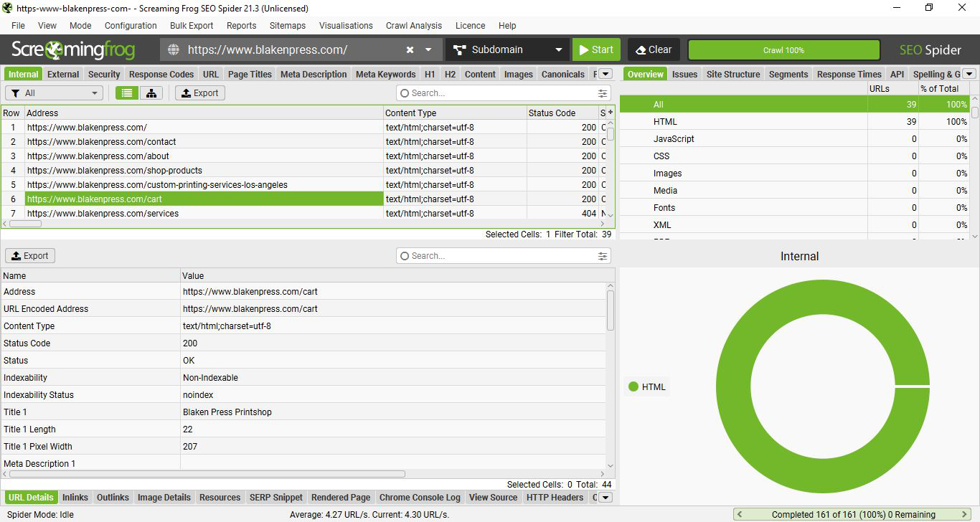Start the crawl with the Start button
The width and height of the screenshot is (980, 522).
(x=596, y=49)
